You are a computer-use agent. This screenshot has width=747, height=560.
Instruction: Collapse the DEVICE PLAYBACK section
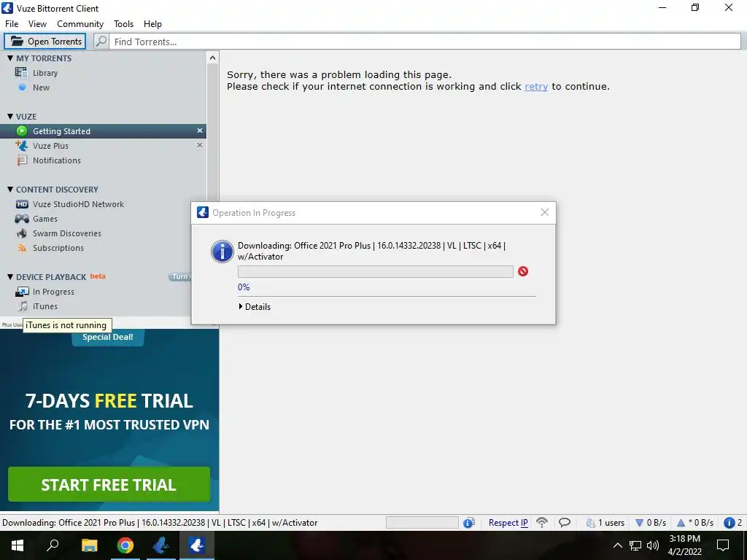pos(10,276)
